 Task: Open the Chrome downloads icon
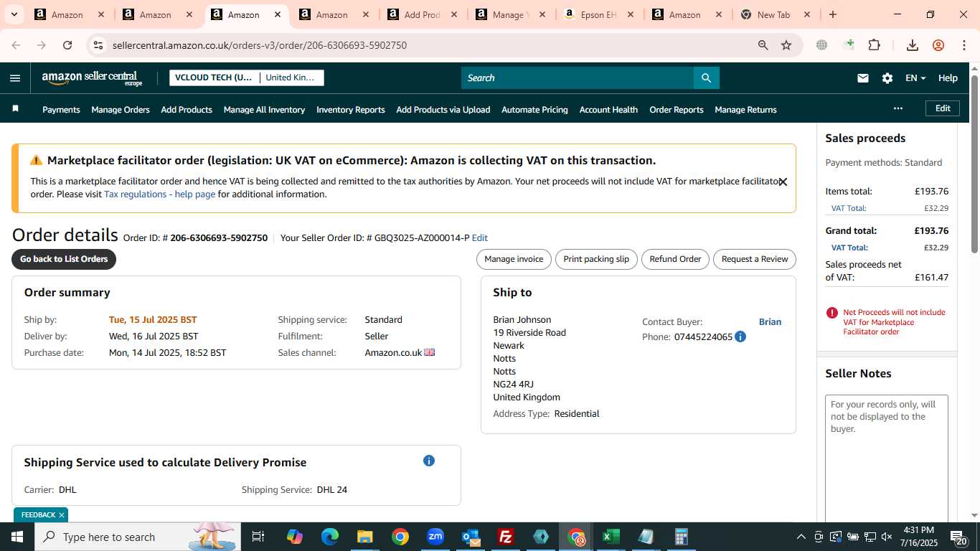coord(913,45)
